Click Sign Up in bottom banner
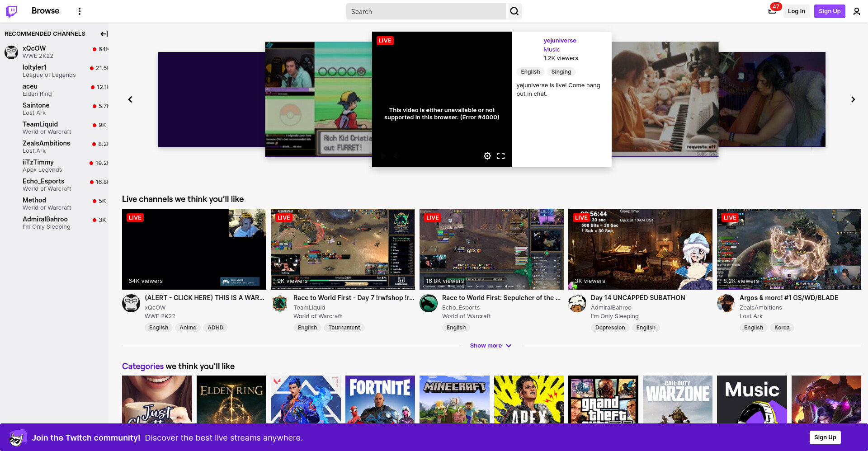This screenshot has height=451, width=868. [825, 437]
